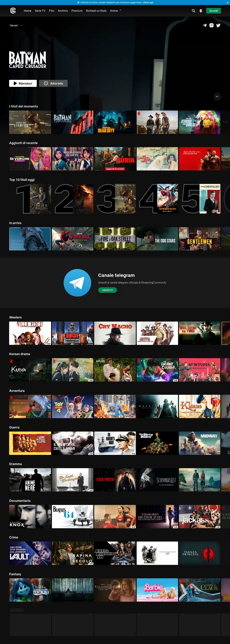Image resolution: width=230 pixels, height=644 pixels.
Task: Open the Dead City thumbnail
Action: pos(115,122)
